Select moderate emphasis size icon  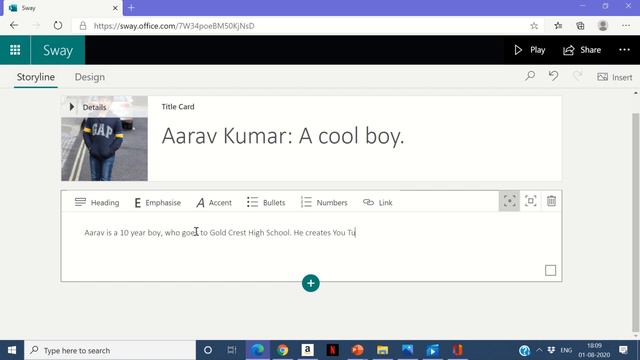(531, 201)
